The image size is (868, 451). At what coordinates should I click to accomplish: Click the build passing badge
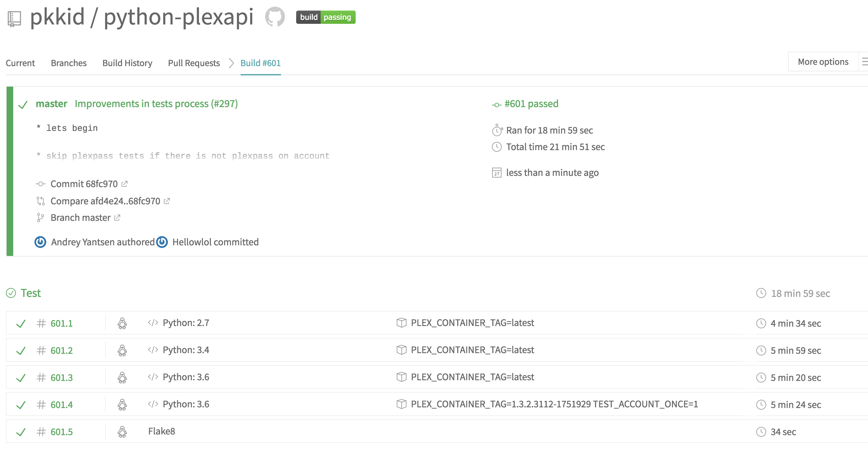click(x=326, y=17)
